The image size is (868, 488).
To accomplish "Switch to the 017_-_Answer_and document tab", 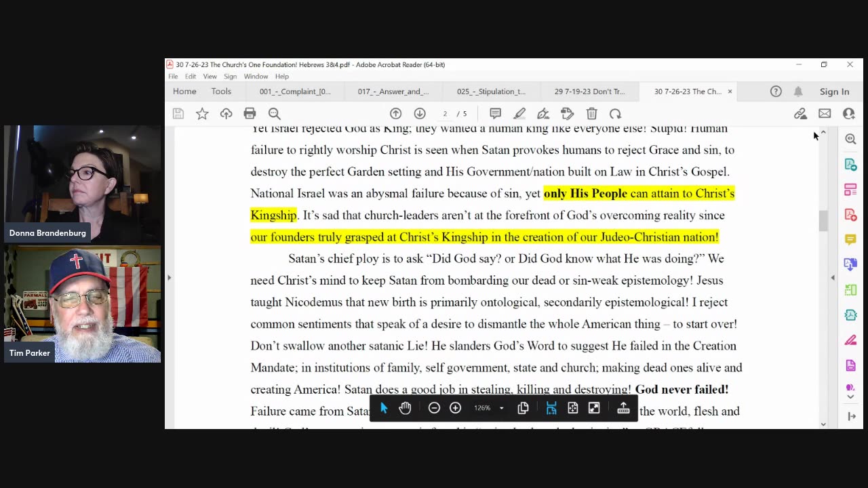I will point(393,91).
